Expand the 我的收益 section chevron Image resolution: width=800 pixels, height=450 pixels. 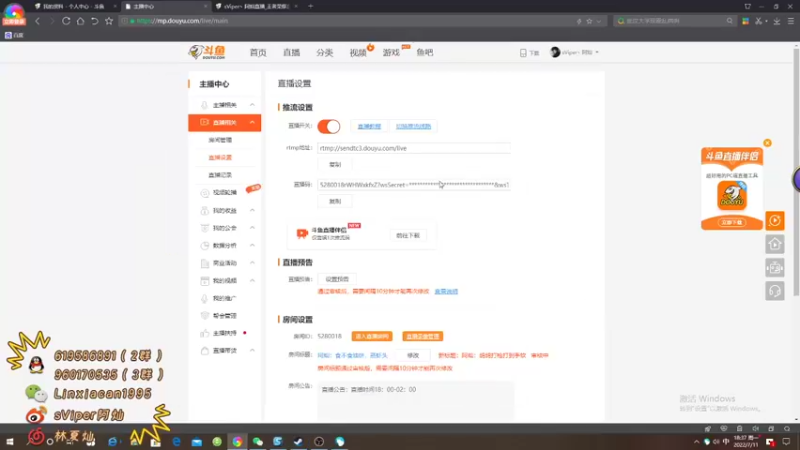[x=252, y=210]
